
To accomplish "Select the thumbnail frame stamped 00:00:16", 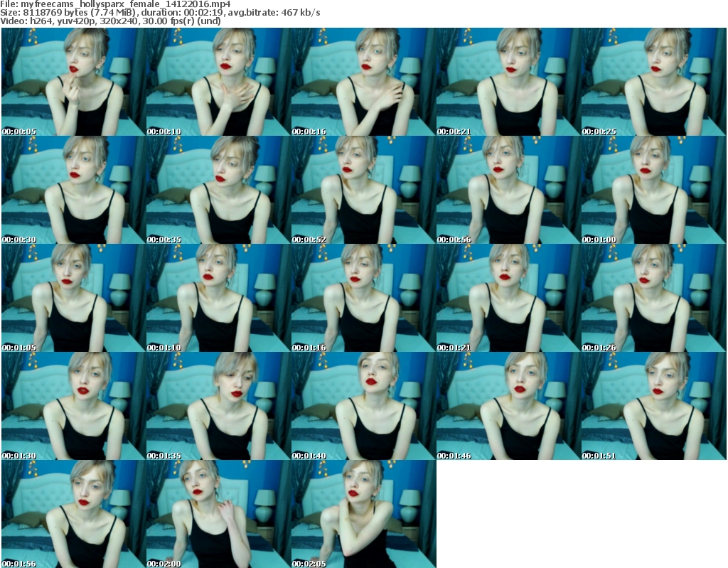I will (363, 82).
